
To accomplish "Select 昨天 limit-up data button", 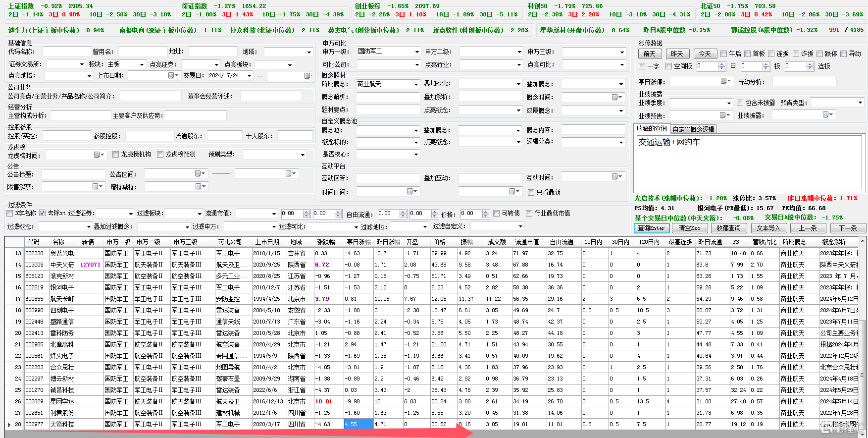I will [677, 54].
